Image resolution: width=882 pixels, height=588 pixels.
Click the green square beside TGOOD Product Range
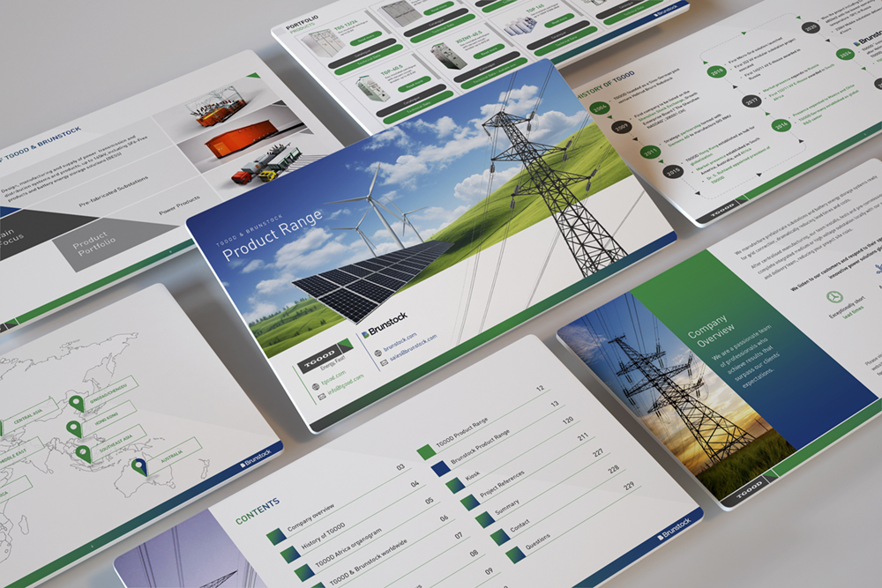(x=425, y=451)
